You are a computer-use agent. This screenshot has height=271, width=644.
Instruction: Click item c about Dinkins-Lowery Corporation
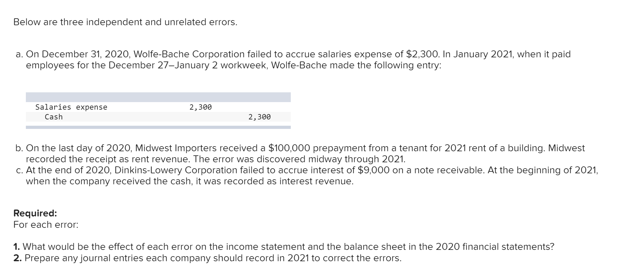click(307, 176)
